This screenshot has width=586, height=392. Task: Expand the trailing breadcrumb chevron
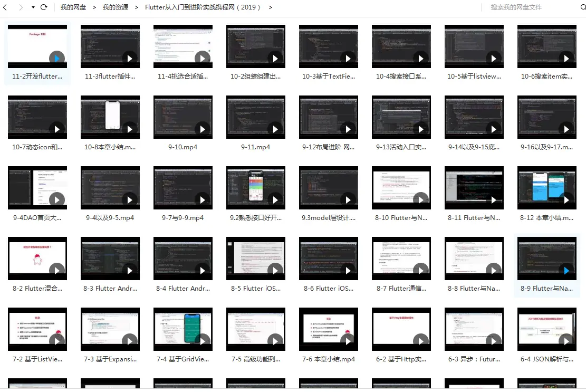270,7
